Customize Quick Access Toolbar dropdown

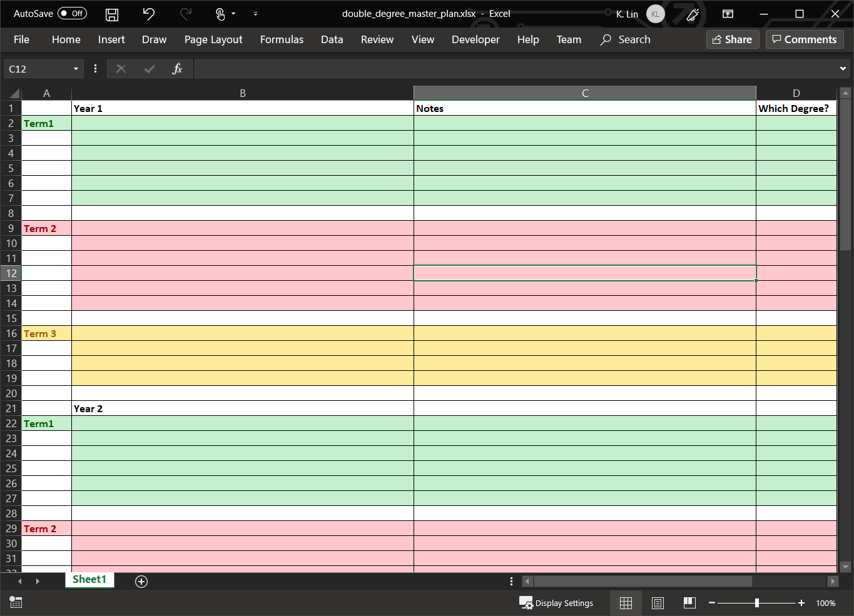click(255, 14)
